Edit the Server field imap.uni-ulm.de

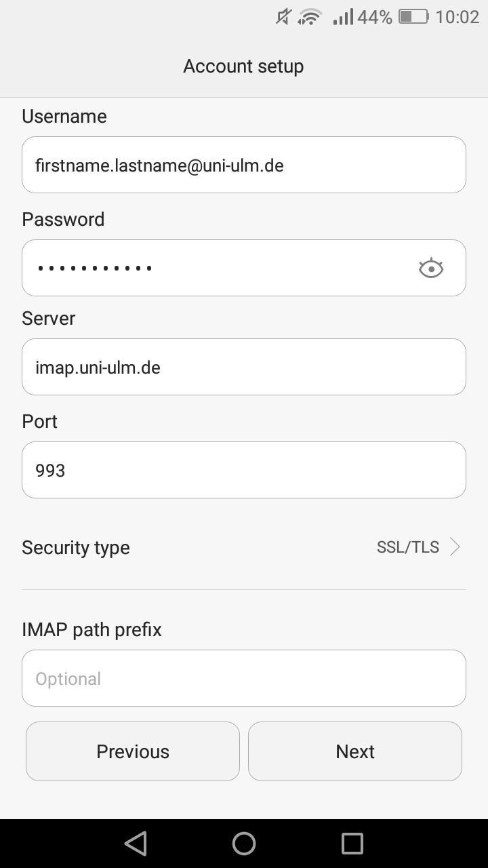point(244,367)
